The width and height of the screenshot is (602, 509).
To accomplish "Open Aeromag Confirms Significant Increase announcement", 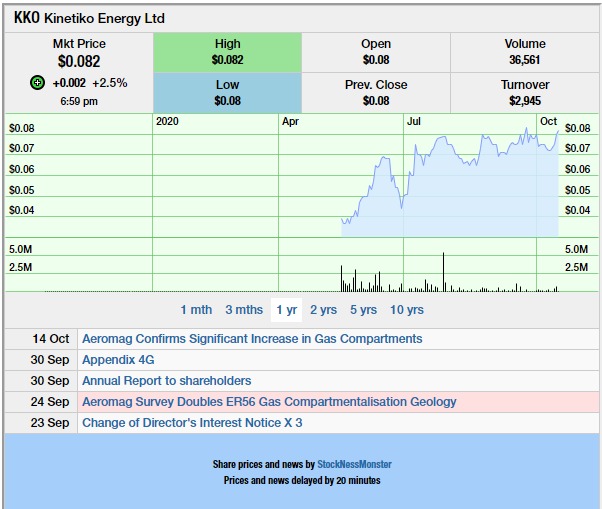I will [252, 339].
